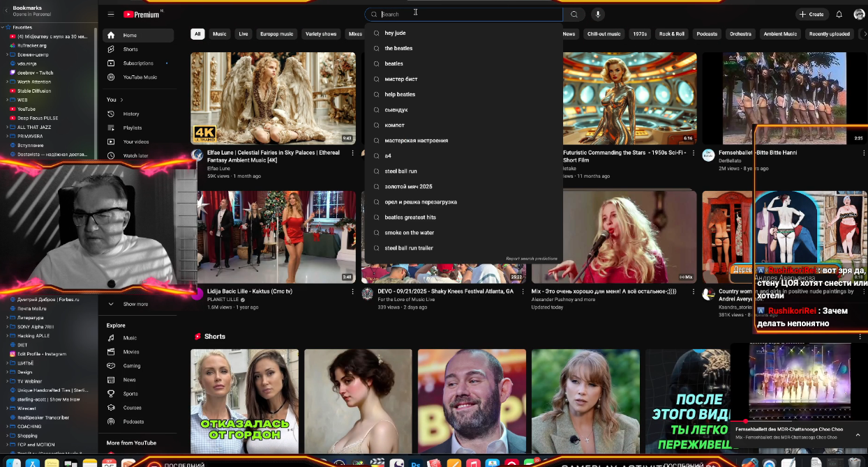Choose 'beatles greatest hits' suggestion
The image size is (868, 467).
tap(463, 217)
